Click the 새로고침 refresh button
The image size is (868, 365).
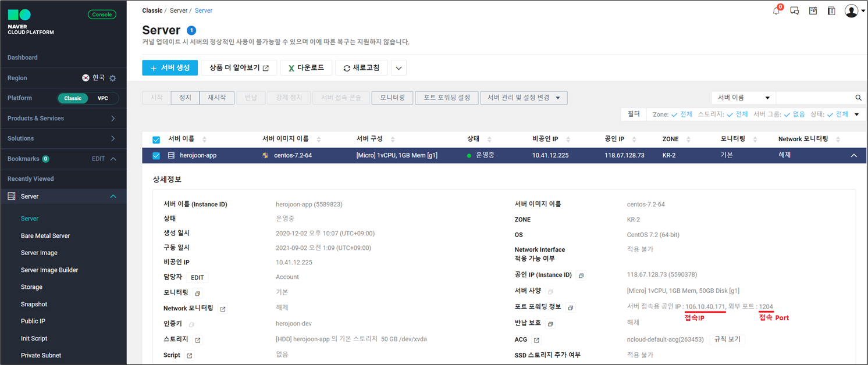361,68
